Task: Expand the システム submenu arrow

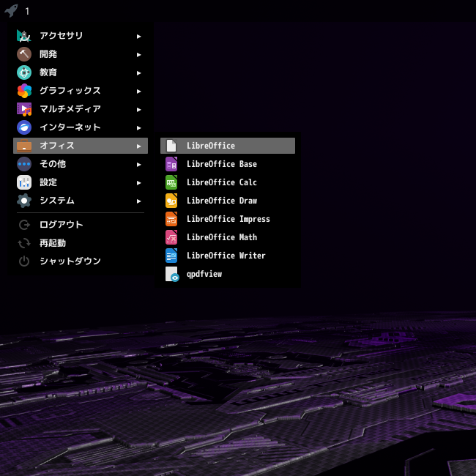Action: pos(138,201)
